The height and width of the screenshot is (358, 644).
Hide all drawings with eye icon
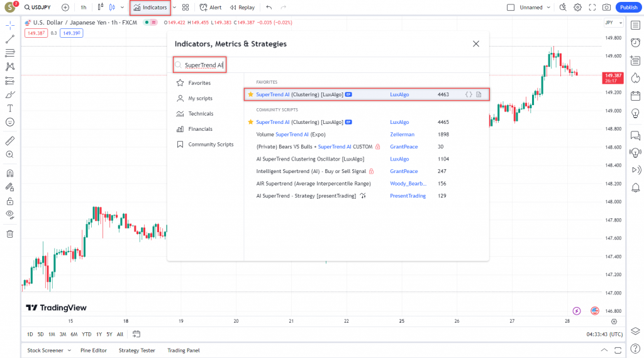[10, 215]
